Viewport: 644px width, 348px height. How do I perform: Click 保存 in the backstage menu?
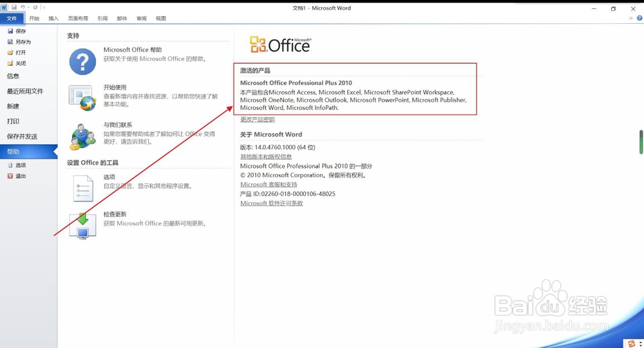pyautogui.click(x=17, y=31)
